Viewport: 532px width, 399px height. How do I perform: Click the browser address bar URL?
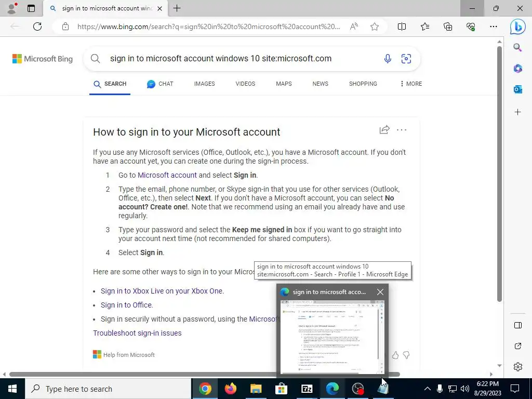[209, 26]
